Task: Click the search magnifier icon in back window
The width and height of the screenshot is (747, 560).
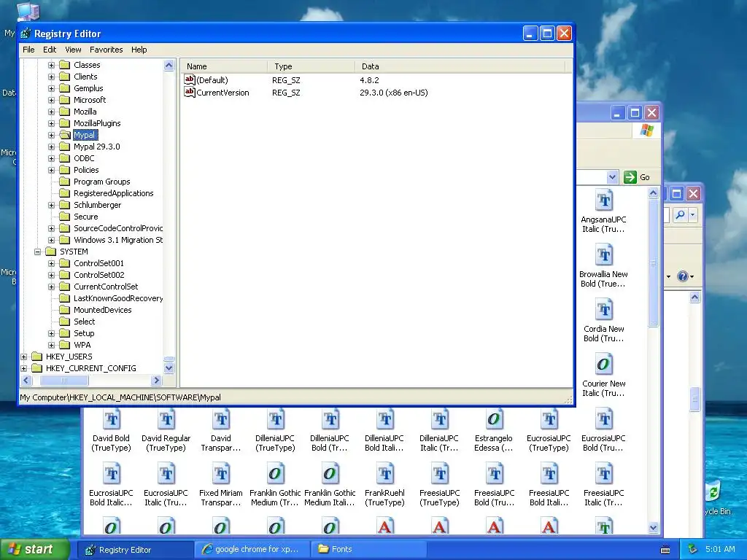Action: (681, 215)
